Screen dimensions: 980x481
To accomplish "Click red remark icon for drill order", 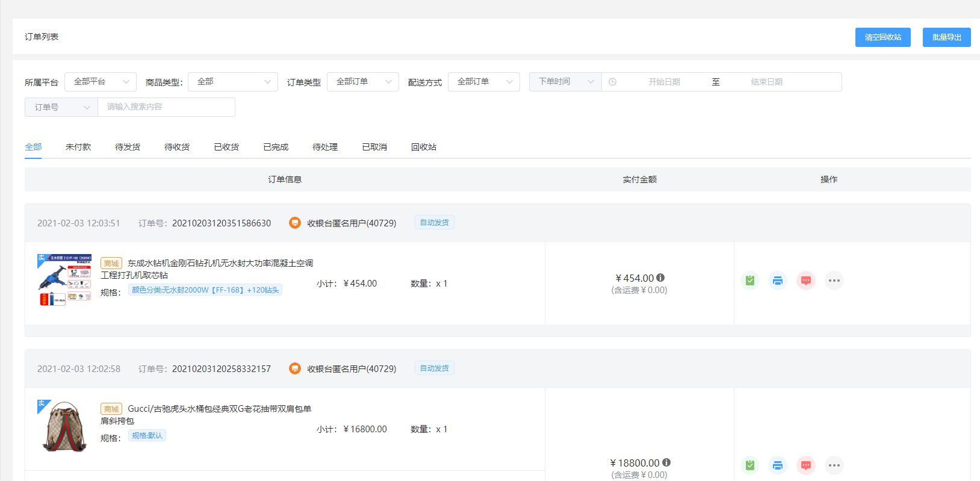I will [806, 281].
